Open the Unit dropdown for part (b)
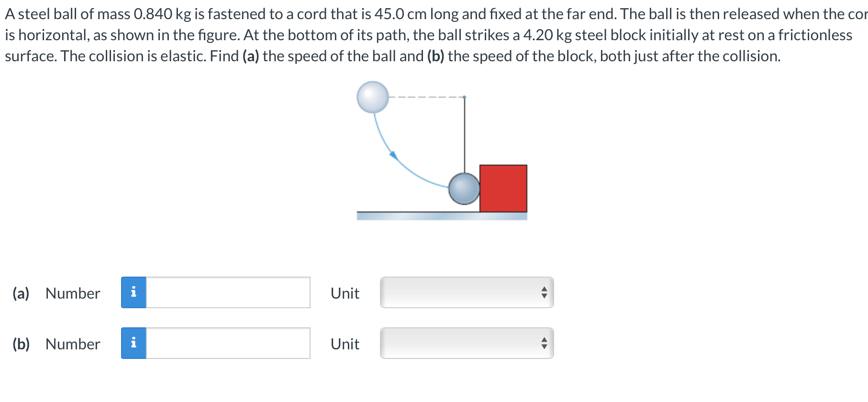 tap(467, 344)
